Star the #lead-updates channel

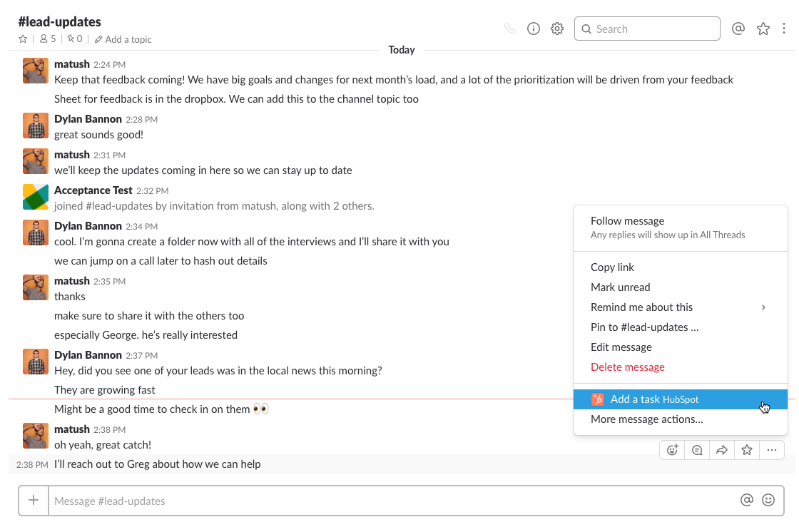click(23, 39)
